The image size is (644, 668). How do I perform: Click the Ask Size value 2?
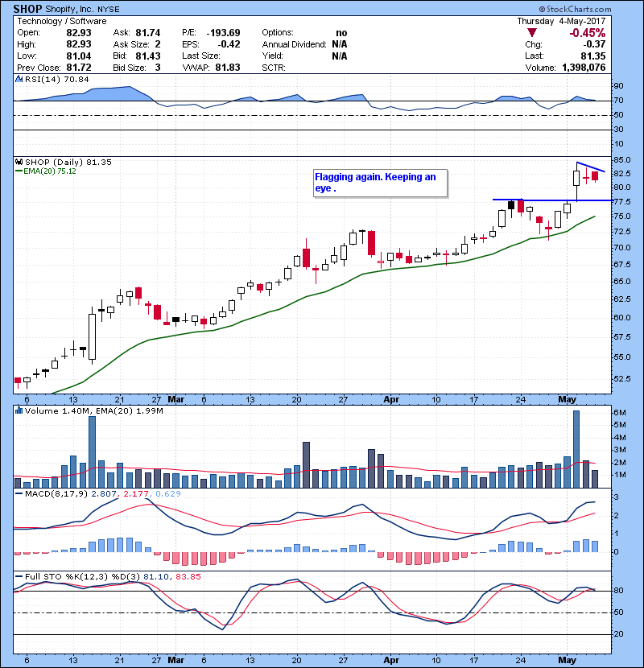[x=158, y=44]
